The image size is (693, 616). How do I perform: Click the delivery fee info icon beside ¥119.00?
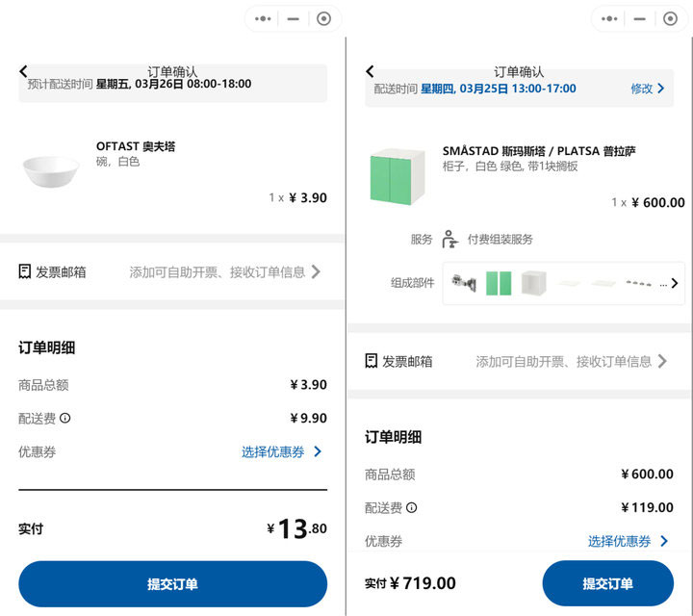(x=412, y=508)
